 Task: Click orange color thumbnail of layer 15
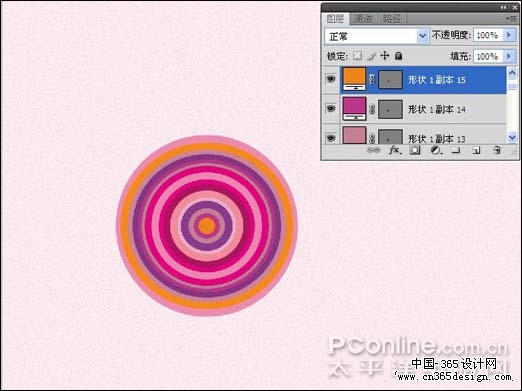coord(354,79)
